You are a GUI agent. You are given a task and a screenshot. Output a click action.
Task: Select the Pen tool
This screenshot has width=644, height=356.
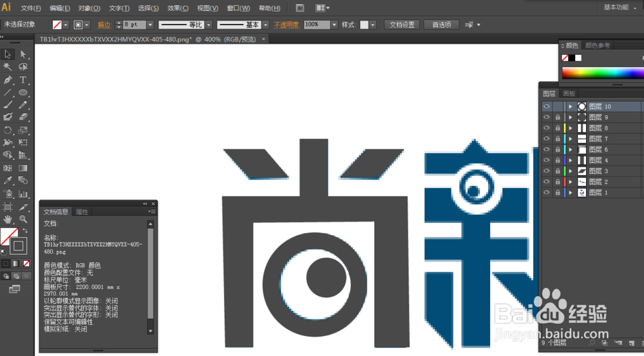[7, 80]
